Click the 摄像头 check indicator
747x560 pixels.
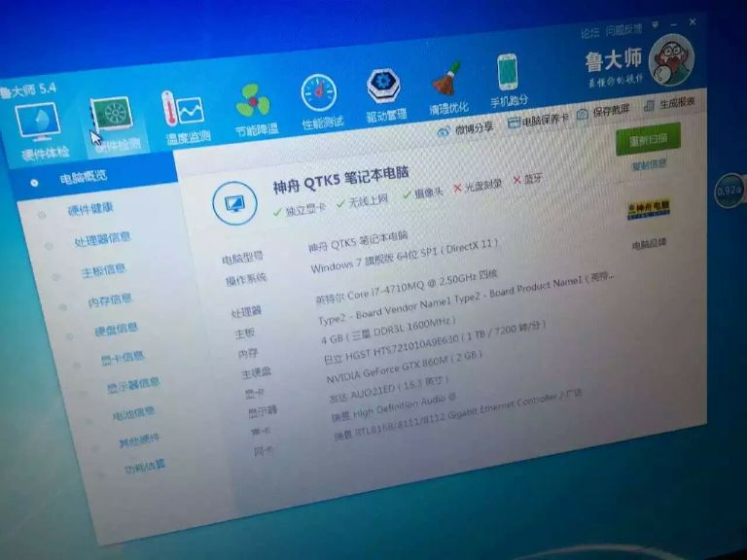coord(422,193)
